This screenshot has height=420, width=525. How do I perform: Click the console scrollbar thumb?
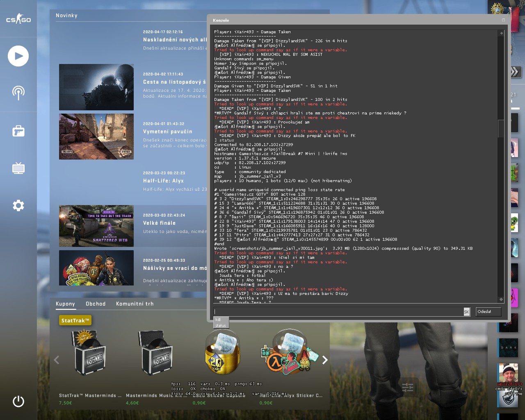pyautogui.click(x=501, y=128)
